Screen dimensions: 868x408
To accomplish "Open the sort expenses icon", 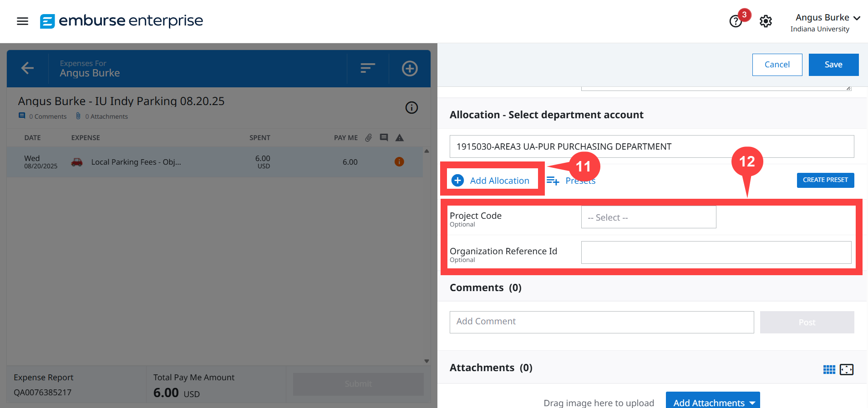I will pos(367,68).
